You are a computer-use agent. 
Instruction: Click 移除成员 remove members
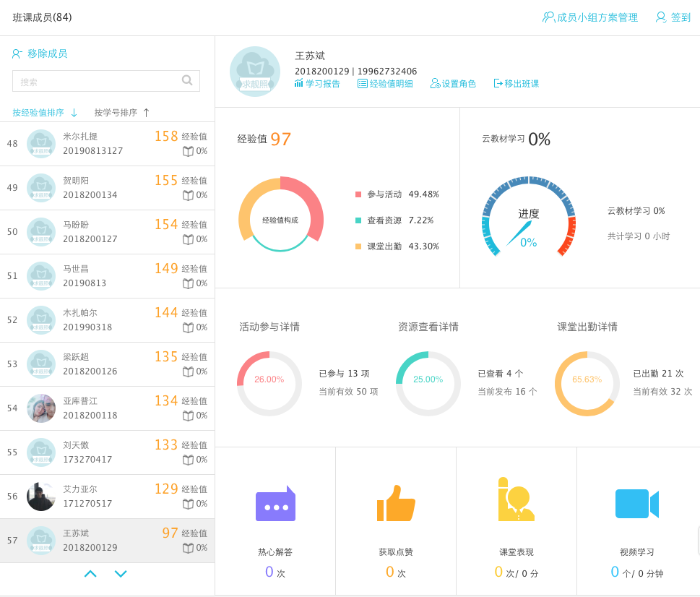point(40,53)
